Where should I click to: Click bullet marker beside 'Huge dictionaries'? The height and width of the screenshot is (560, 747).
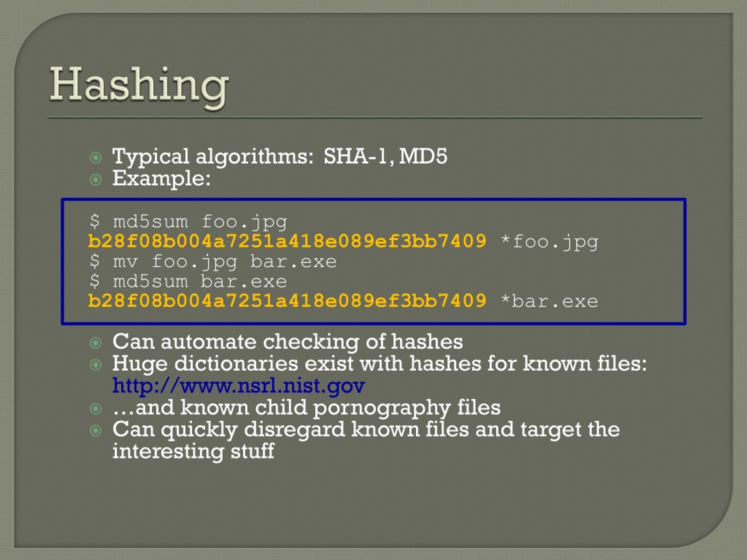coord(96,365)
